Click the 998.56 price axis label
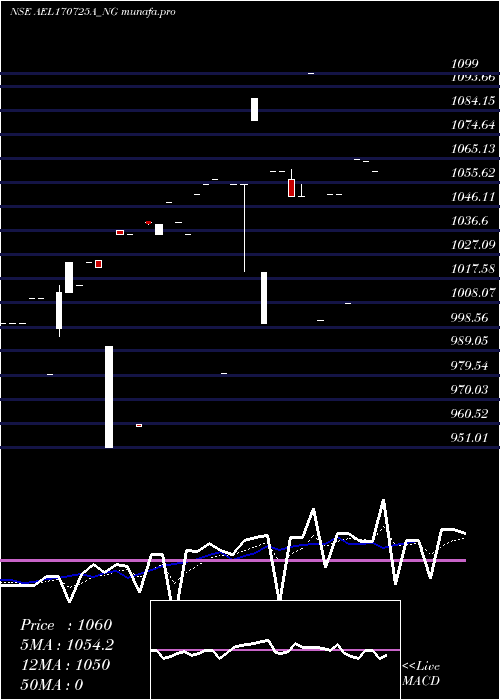 click(470, 317)
